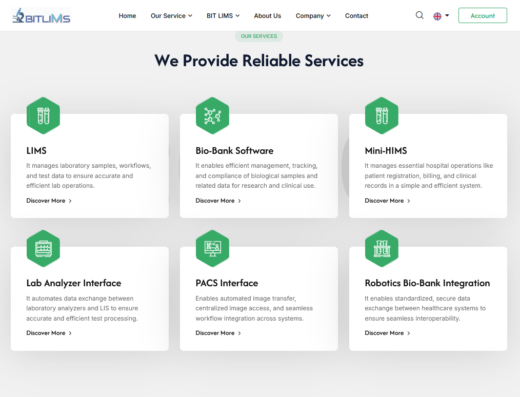The width and height of the screenshot is (520, 397).
Task: Open Discover More under LIMS
Action: (x=46, y=201)
